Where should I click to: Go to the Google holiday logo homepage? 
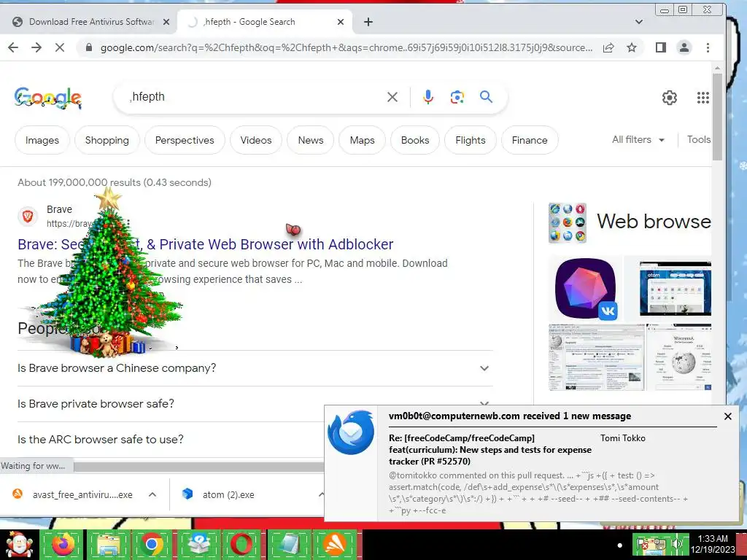(x=47, y=98)
